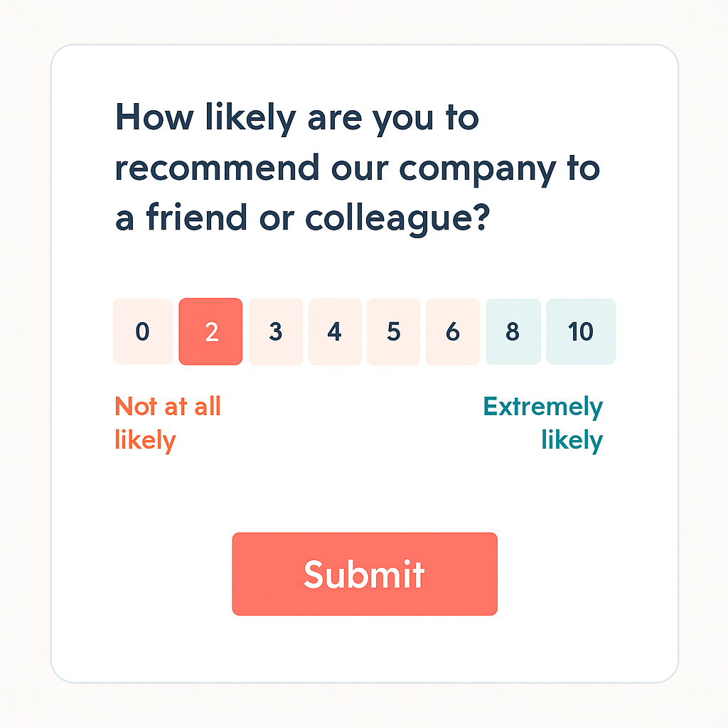Click the 'Not at all likely' label
728x728 pixels.
168,423
